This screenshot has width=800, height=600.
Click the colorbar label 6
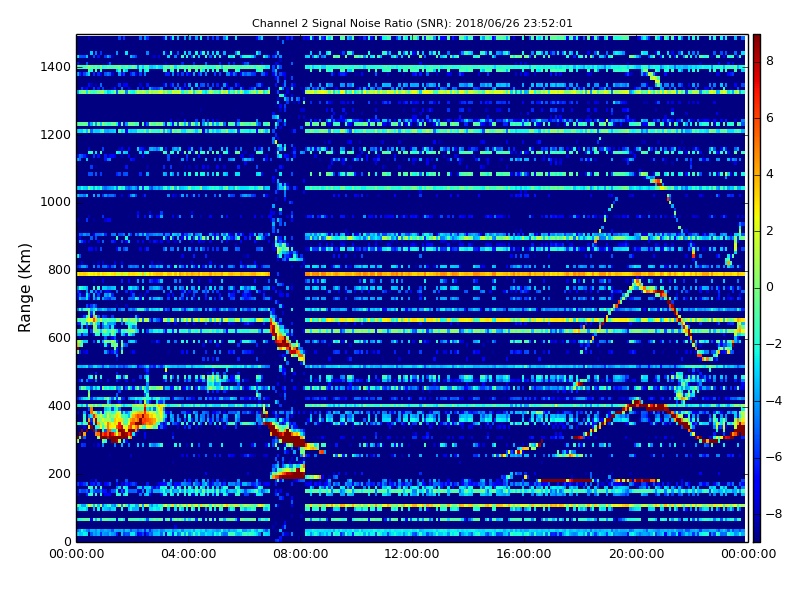point(770,118)
